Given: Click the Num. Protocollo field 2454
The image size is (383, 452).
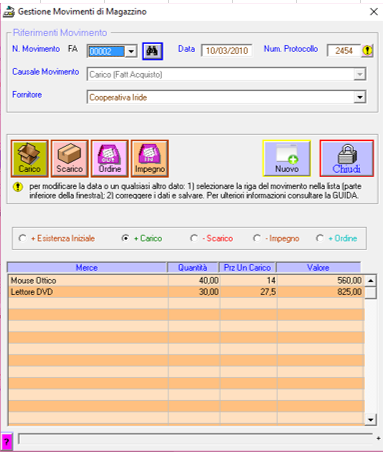Looking at the screenshot, I should pos(344,51).
